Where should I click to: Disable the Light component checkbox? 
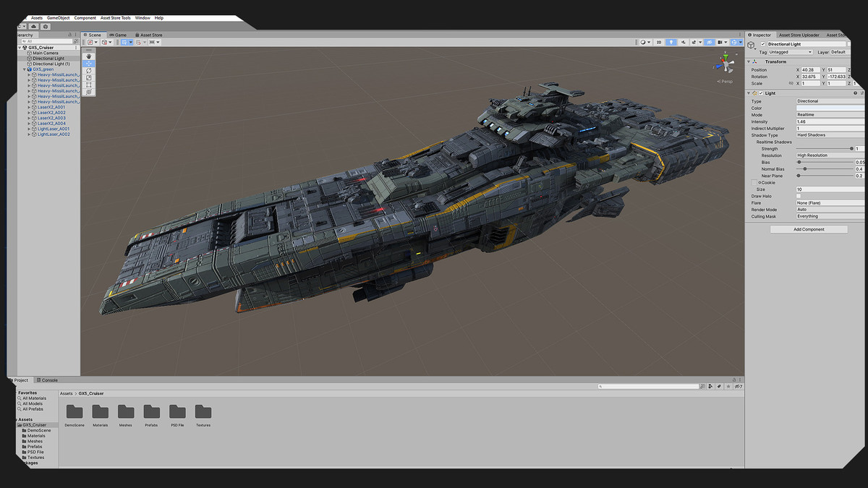(x=761, y=93)
